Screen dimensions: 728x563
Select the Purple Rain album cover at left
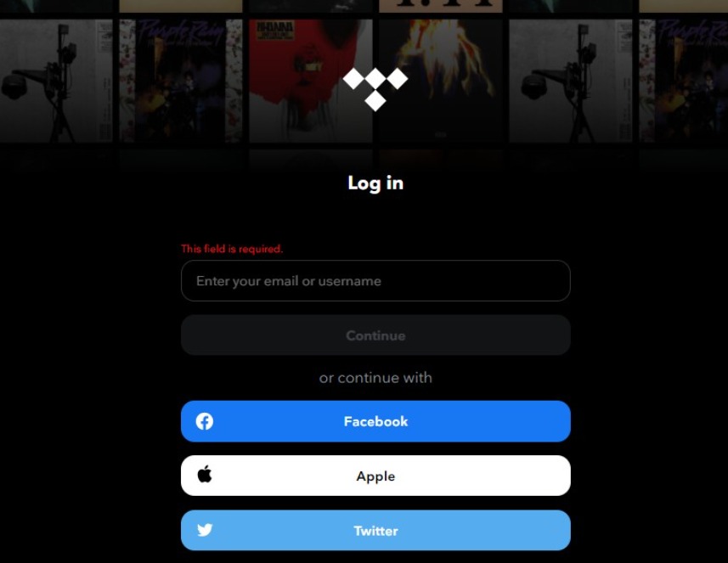pos(181,81)
